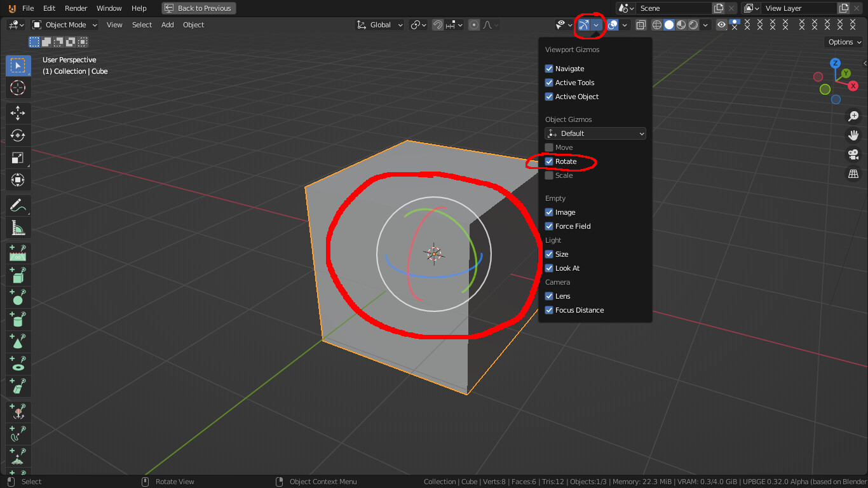
Task: Open the transform orientation Global dropdown
Action: [x=379, y=24]
